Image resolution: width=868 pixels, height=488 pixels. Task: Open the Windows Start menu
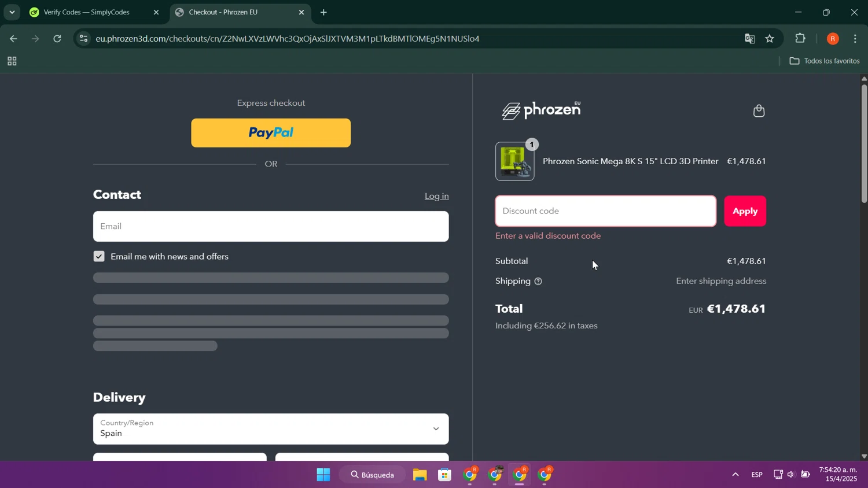tap(323, 475)
